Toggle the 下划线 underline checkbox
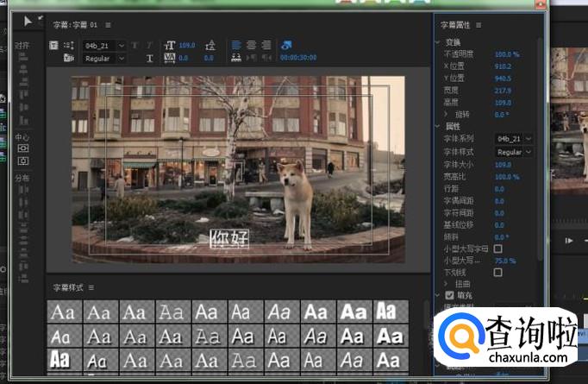This screenshot has width=588, height=384. point(497,272)
